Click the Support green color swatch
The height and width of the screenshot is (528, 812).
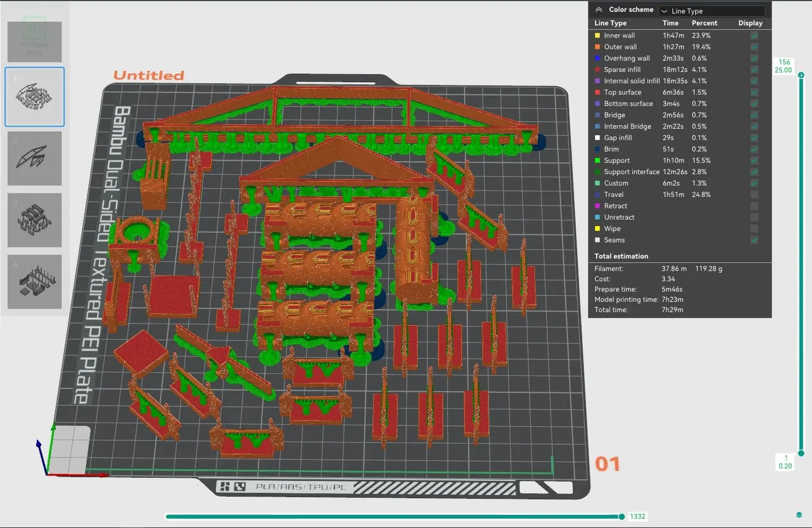pyautogui.click(x=598, y=161)
